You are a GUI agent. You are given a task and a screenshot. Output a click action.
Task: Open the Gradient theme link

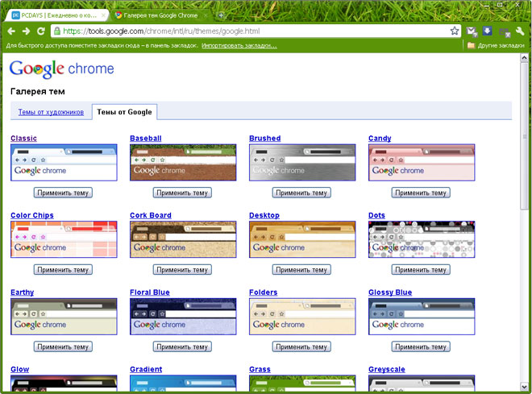(146, 369)
